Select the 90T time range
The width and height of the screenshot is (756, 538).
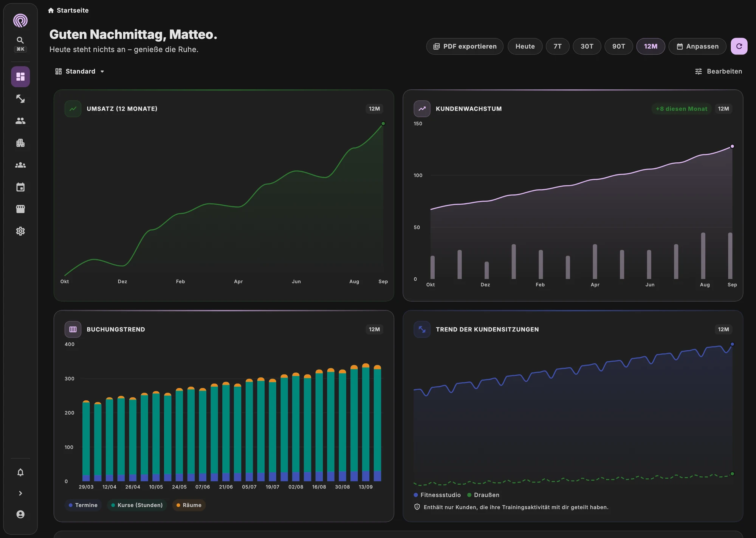click(619, 46)
